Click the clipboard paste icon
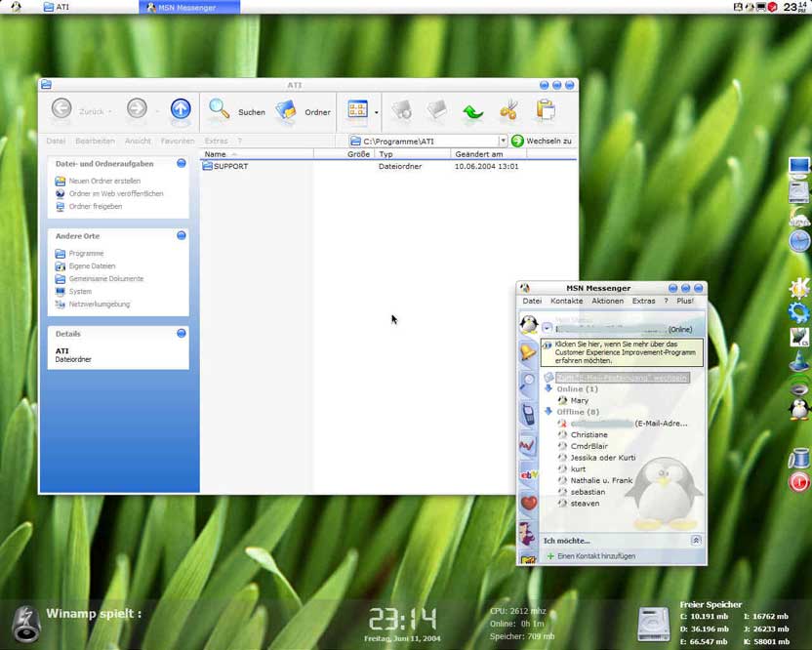This screenshot has height=650, width=812. 546,110
